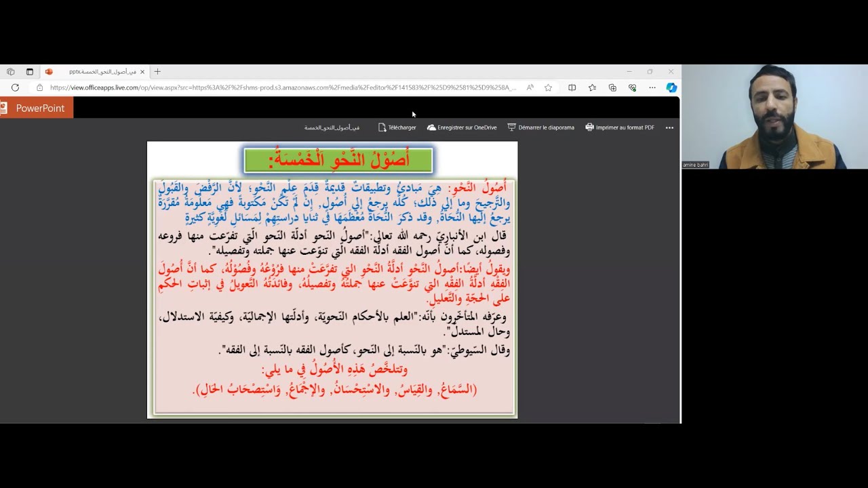Add page to favorites star
868x488 pixels.
tap(548, 87)
